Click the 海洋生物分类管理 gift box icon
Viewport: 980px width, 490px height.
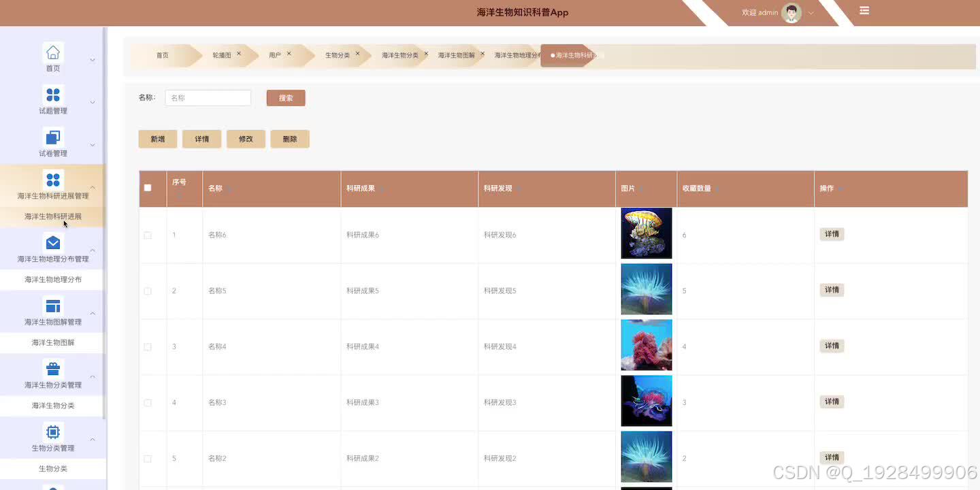[53, 369]
